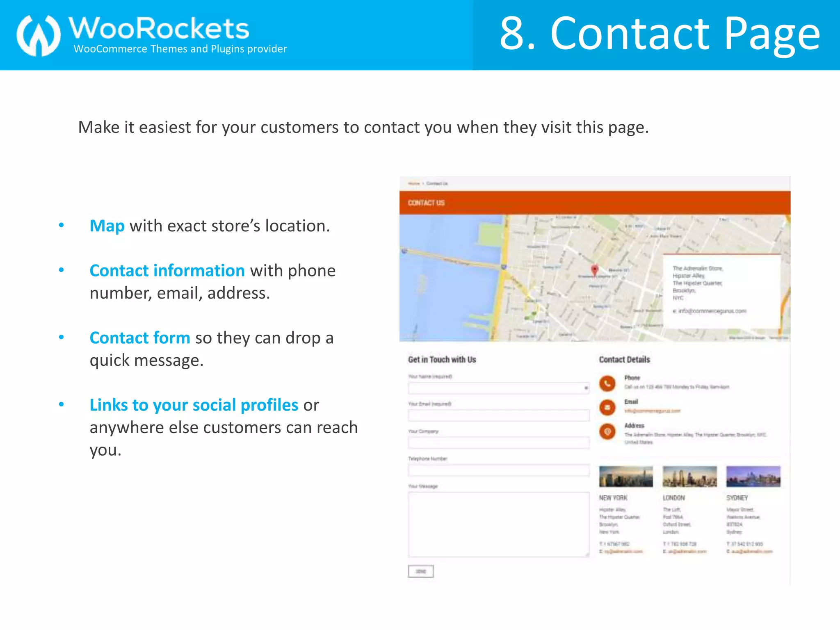This screenshot has height=630, width=840.
Task: Click 'Links to your social profiles' text
Action: pos(194,405)
